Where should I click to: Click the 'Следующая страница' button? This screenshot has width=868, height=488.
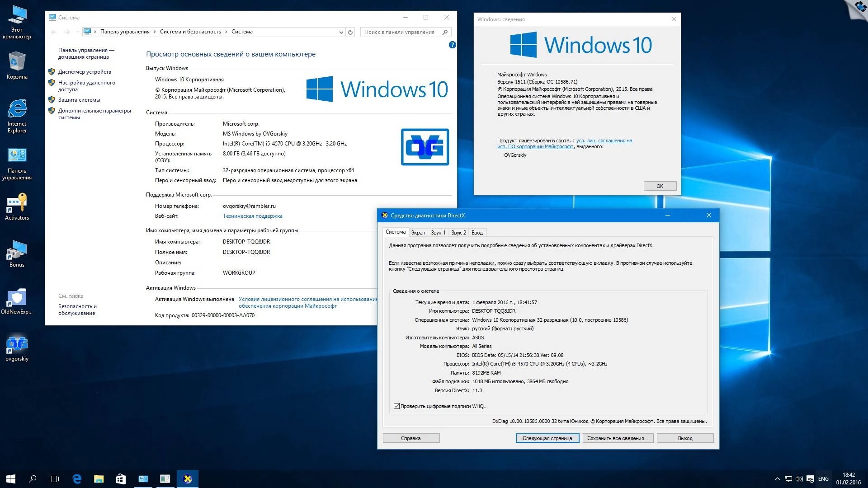pyautogui.click(x=547, y=438)
